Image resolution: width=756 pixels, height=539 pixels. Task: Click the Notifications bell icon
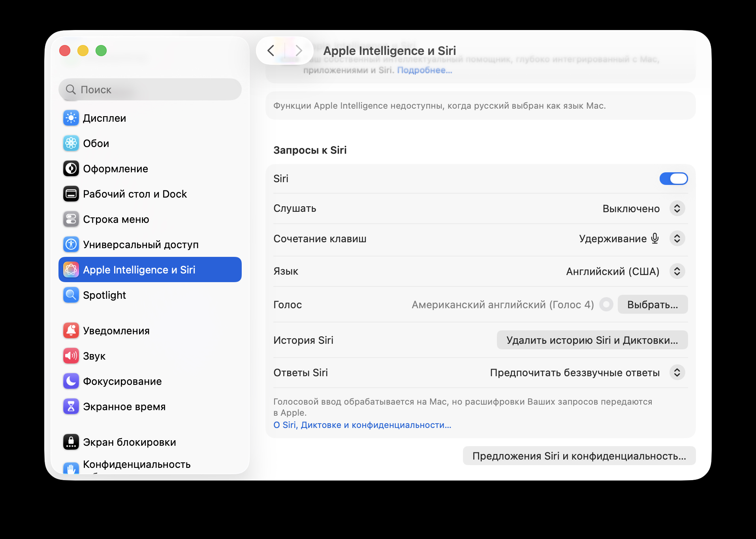tap(71, 331)
